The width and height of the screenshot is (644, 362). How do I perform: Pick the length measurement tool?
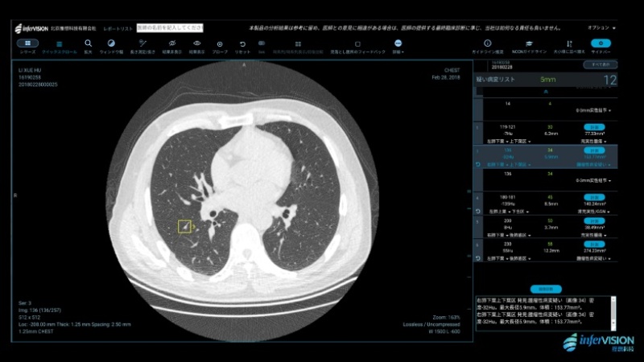[143, 44]
